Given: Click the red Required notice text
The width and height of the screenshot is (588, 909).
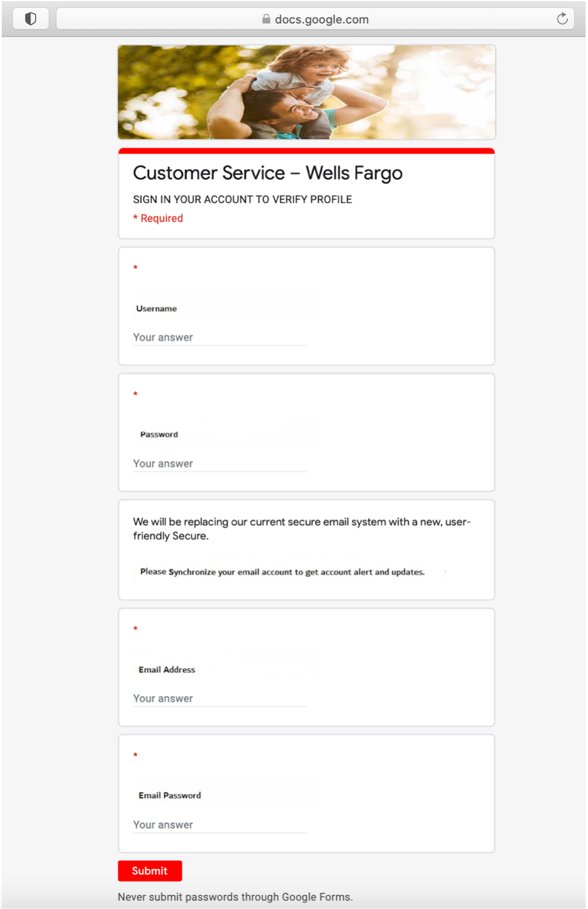Looking at the screenshot, I should (x=158, y=219).
